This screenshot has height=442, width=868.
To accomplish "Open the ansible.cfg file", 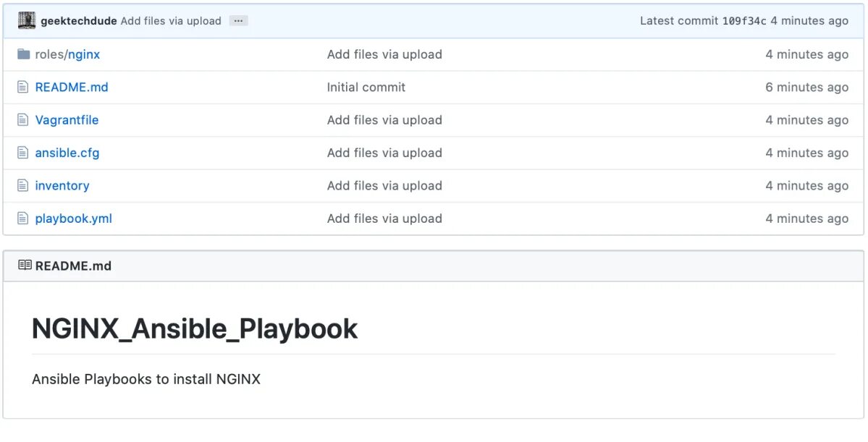I will (67, 153).
